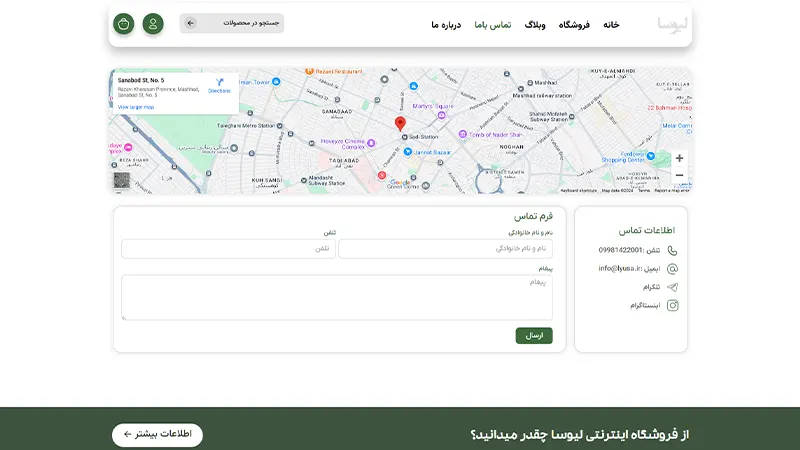Open map Keyboard shortcuts link
Screen dimensions: 800x450
pyautogui.click(x=579, y=190)
